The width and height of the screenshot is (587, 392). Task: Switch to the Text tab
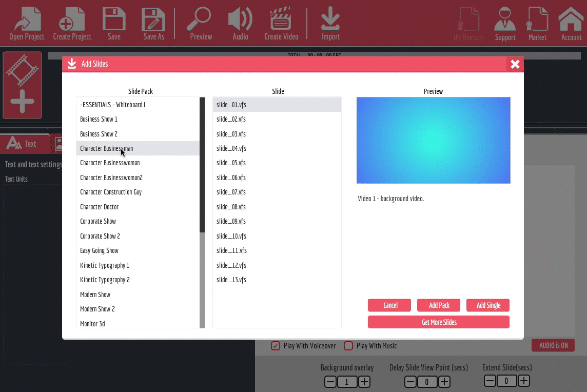[x=25, y=144]
